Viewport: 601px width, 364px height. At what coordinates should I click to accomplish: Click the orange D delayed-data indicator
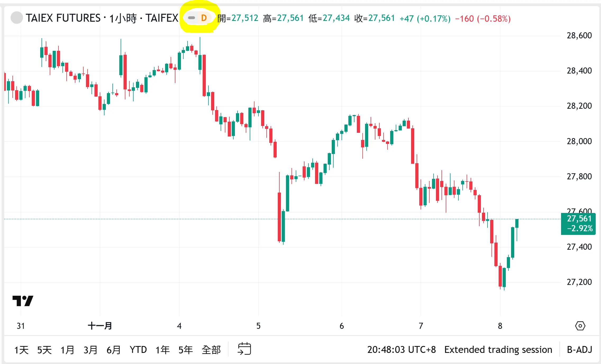pos(204,18)
